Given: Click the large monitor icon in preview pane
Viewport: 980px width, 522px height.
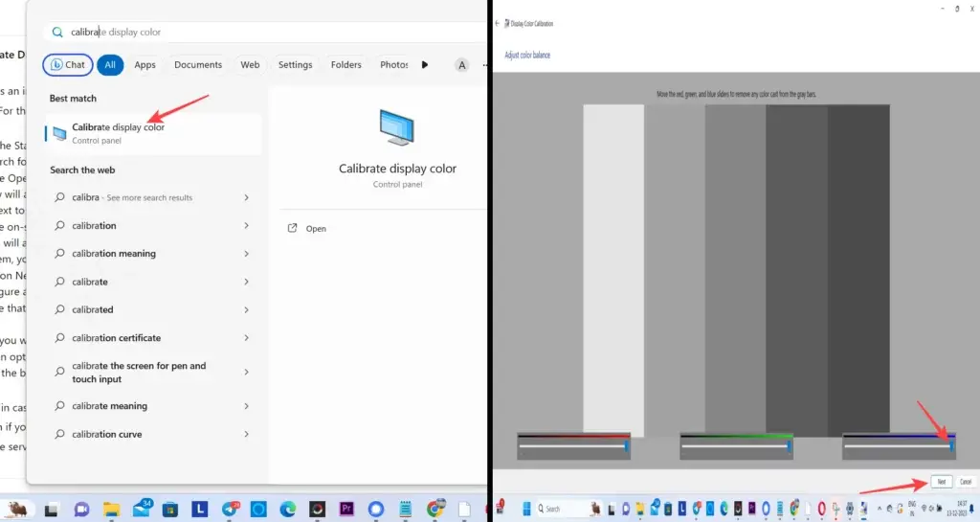Looking at the screenshot, I should (397, 126).
